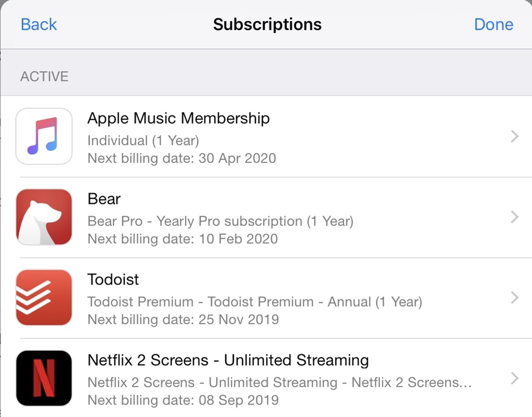Tap the Subscriptions header title
The width and height of the screenshot is (532, 417).
tap(267, 24)
